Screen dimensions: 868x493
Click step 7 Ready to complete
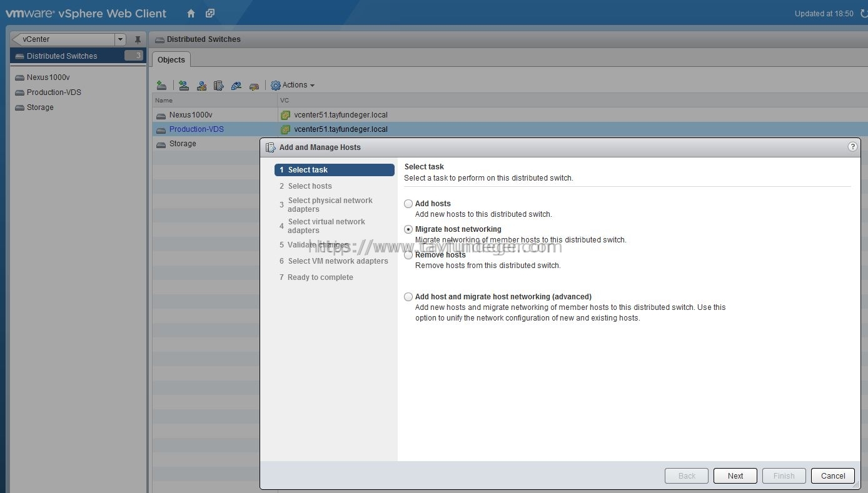click(316, 277)
